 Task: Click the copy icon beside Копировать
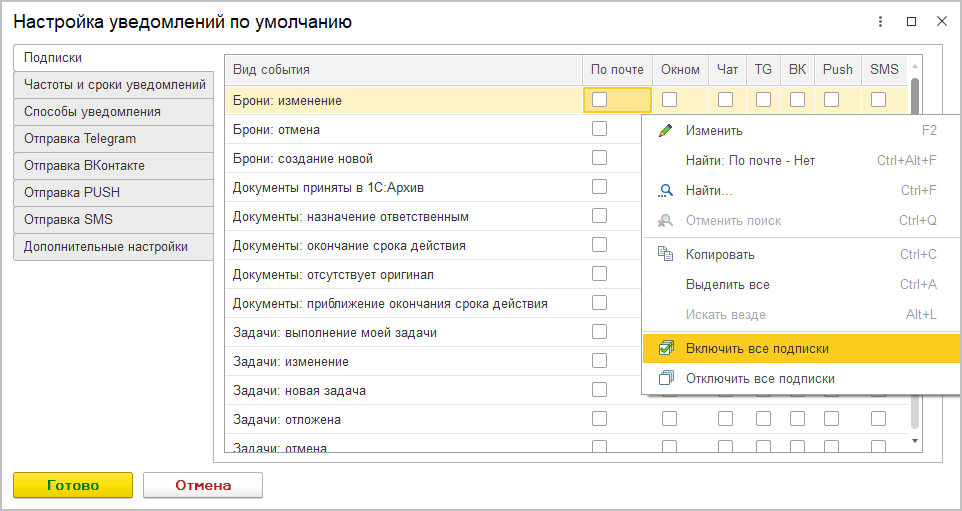coord(666,255)
